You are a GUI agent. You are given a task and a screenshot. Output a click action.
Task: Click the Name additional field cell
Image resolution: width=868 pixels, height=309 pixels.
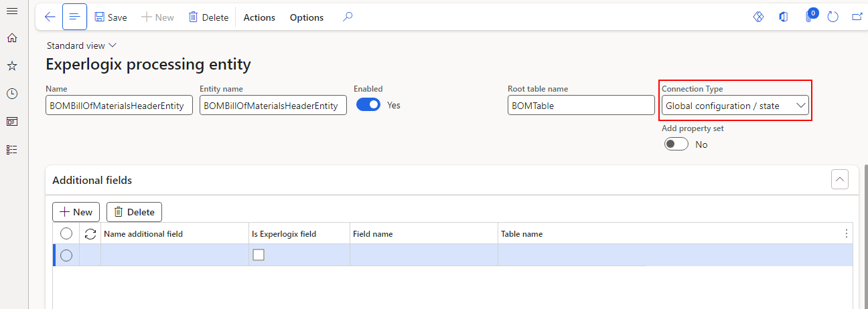pos(175,255)
